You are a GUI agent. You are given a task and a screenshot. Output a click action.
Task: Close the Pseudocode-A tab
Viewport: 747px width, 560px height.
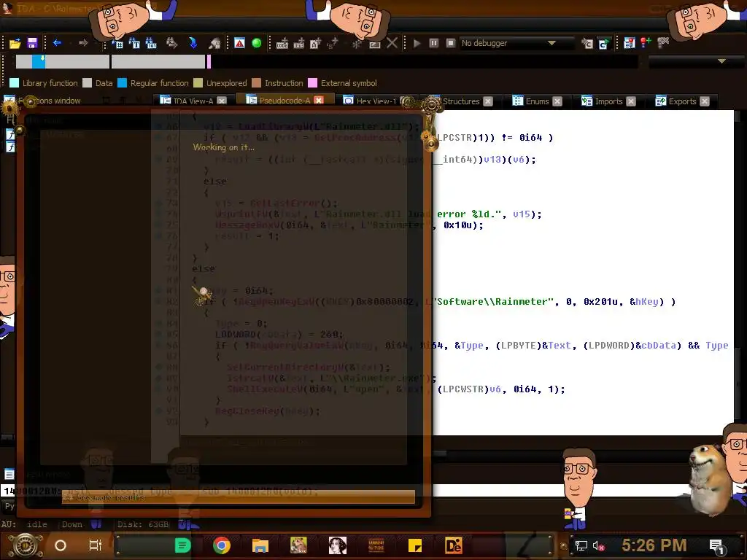click(x=319, y=100)
